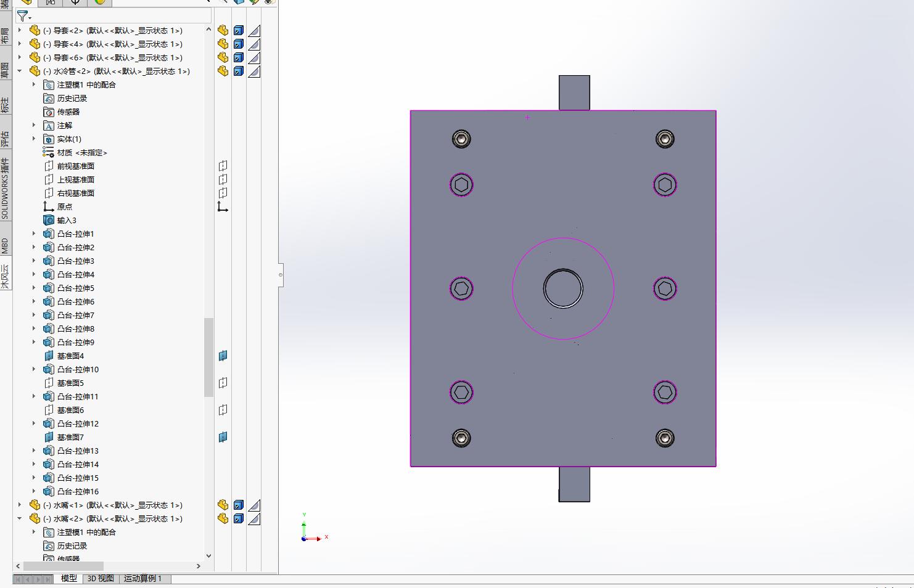Image resolution: width=914 pixels, height=588 pixels.
Task: Select the 原点 origin item
Action: click(x=58, y=207)
